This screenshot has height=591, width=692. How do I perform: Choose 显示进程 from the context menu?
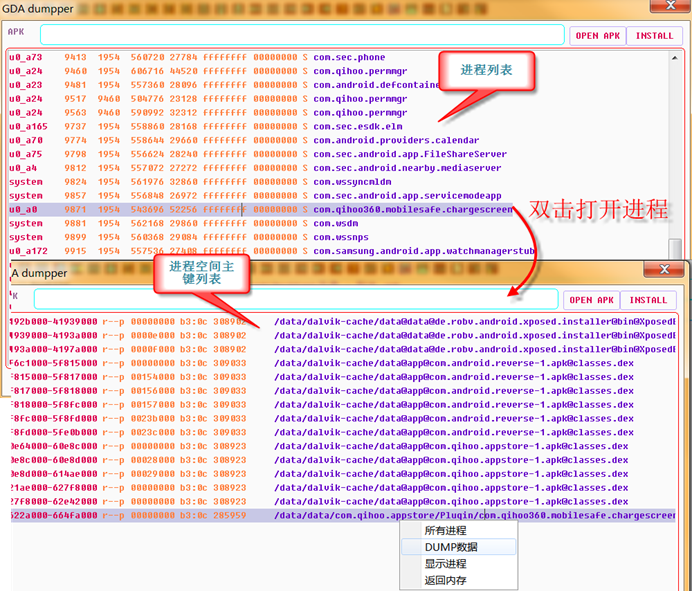point(459,564)
